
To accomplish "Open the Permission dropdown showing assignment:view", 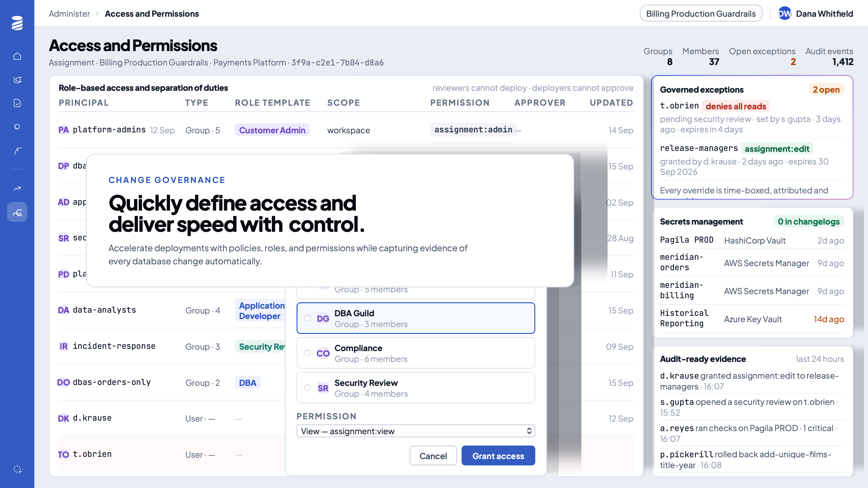I will click(415, 431).
